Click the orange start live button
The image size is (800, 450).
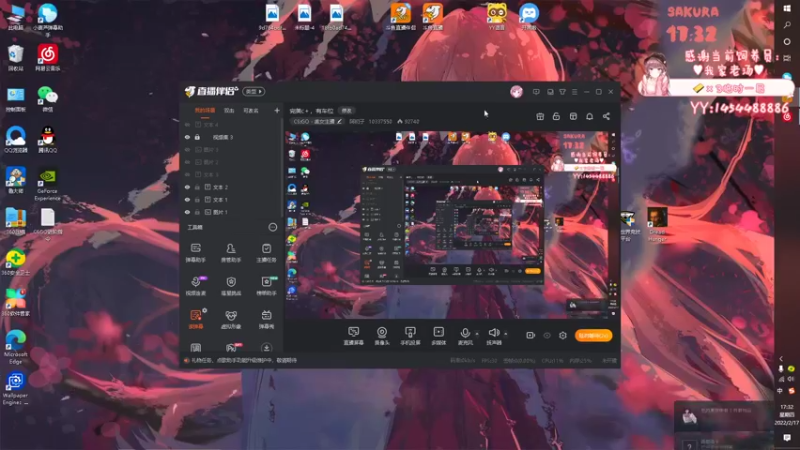click(593, 335)
